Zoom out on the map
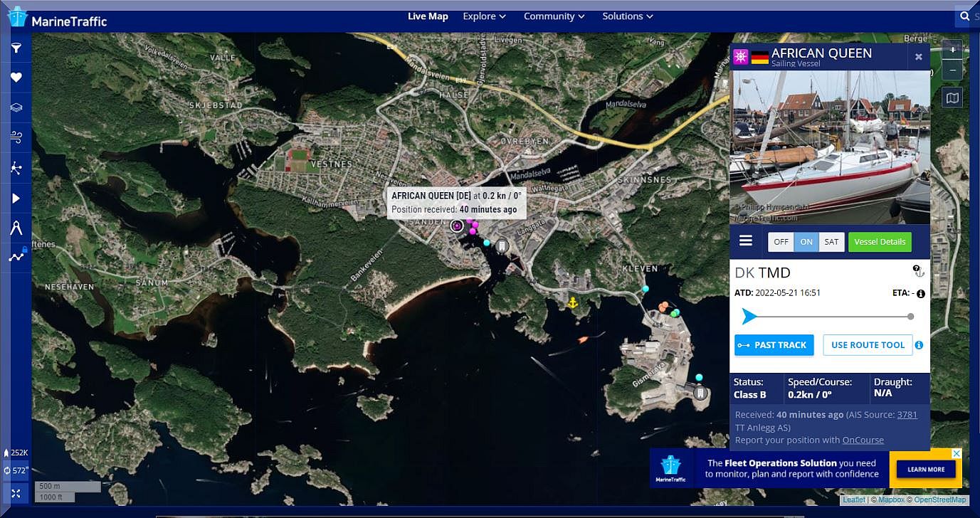Screen dimensions: 980x518 coord(952,70)
